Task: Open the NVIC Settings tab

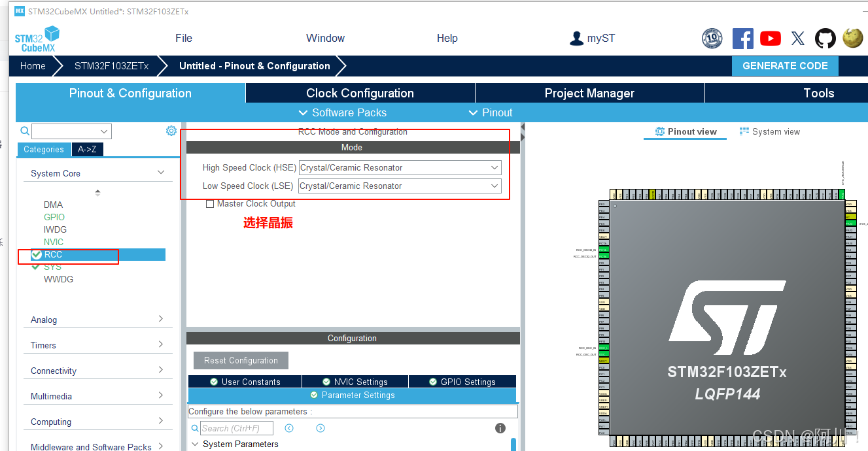Action: click(355, 382)
